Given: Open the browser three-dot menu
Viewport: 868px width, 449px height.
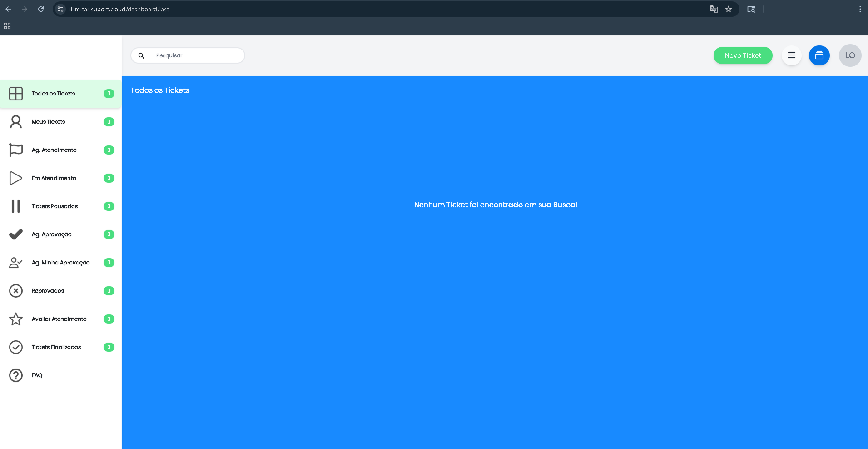Looking at the screenshot, I should (x=860, y=9).
